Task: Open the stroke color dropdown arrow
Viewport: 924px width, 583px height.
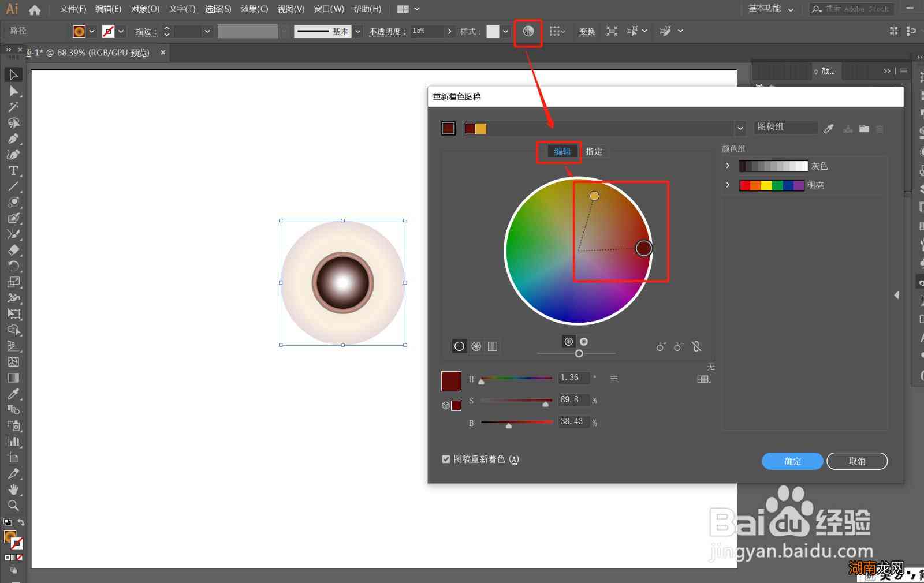Action: (x=121, y=32)
